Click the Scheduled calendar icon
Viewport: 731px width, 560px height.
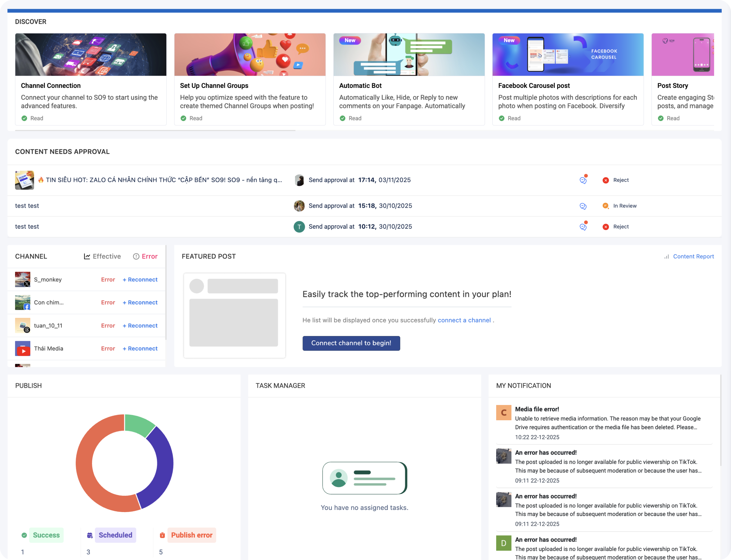tap(90, 535)
